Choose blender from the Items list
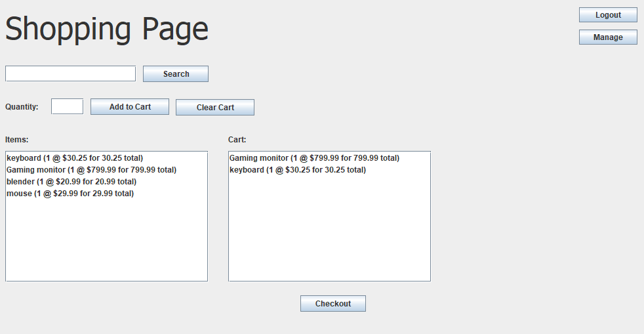 click(x=71, y=182)
